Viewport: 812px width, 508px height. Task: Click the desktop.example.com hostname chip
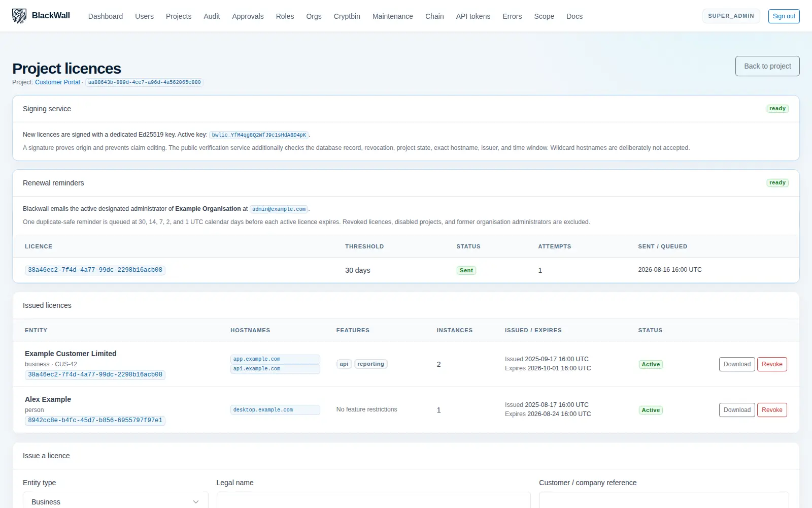[x=275, y=410]
